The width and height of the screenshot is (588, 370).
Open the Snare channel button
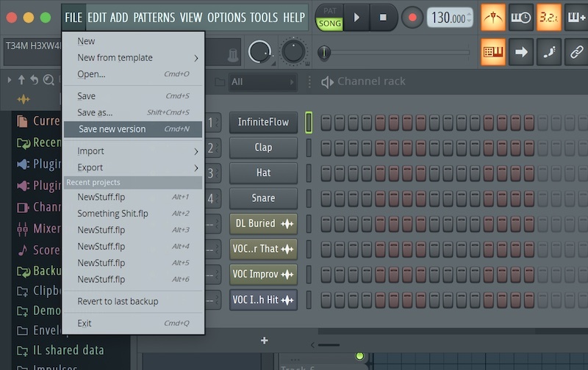pos(263,198)
